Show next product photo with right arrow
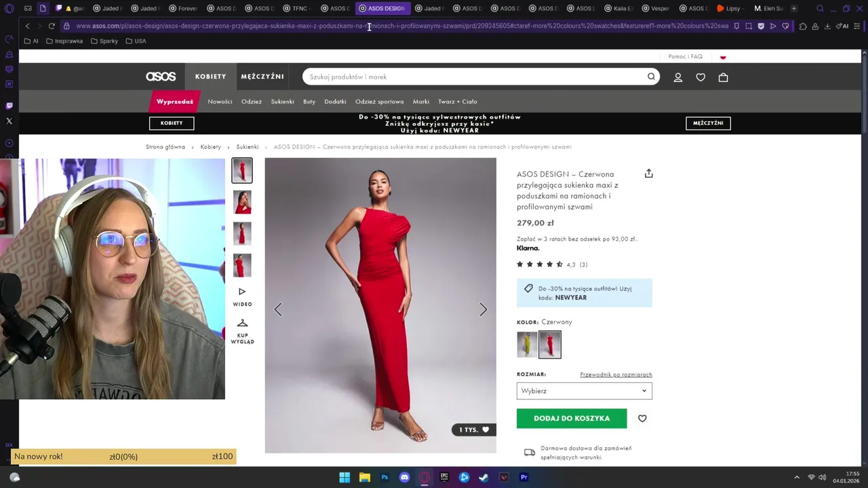 point(483,310)
